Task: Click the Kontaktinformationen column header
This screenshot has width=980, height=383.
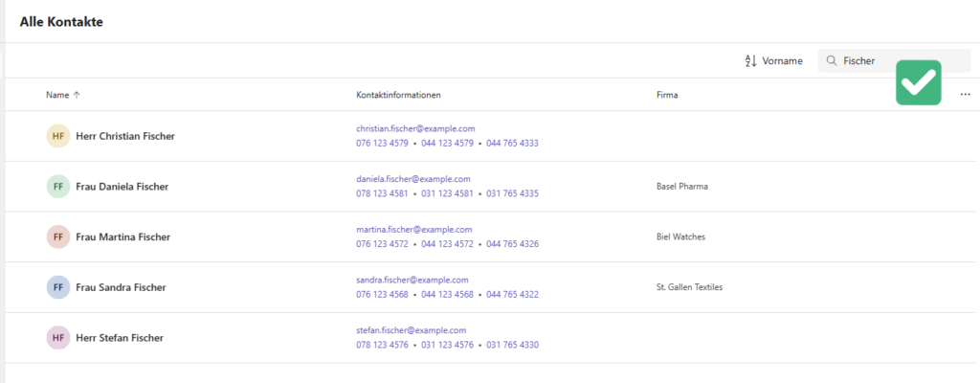Action: [397, 95]
